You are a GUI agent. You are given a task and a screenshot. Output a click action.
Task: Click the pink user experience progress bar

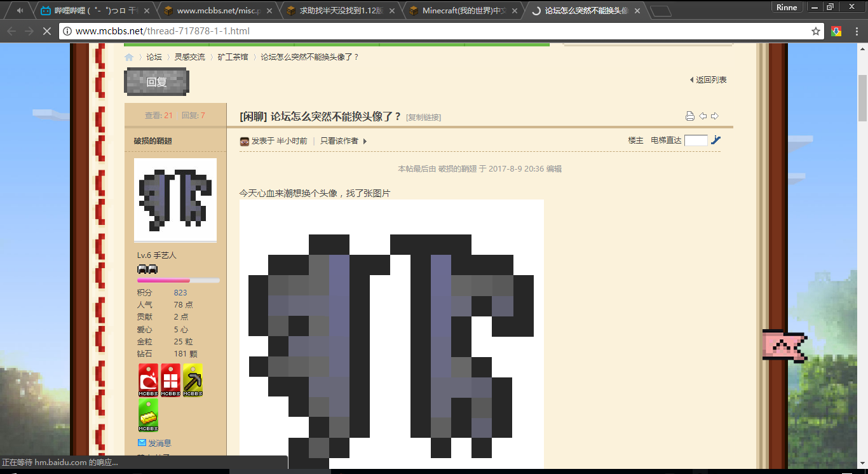click(179, 280)
